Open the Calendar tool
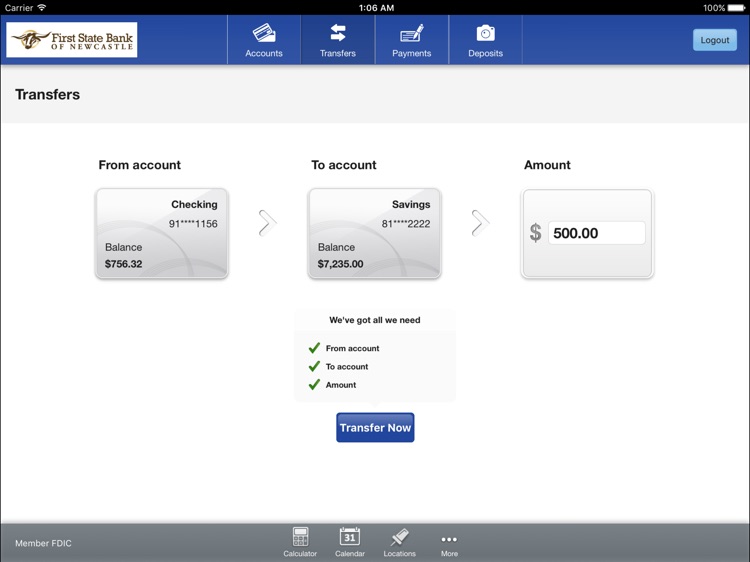 [x=350, y=542]
